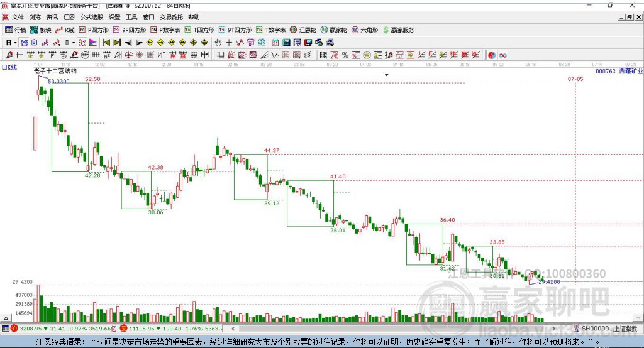Click the small dropdown triangle above chart
Viewport: 644px width, 348px height.
pos(387,75)
